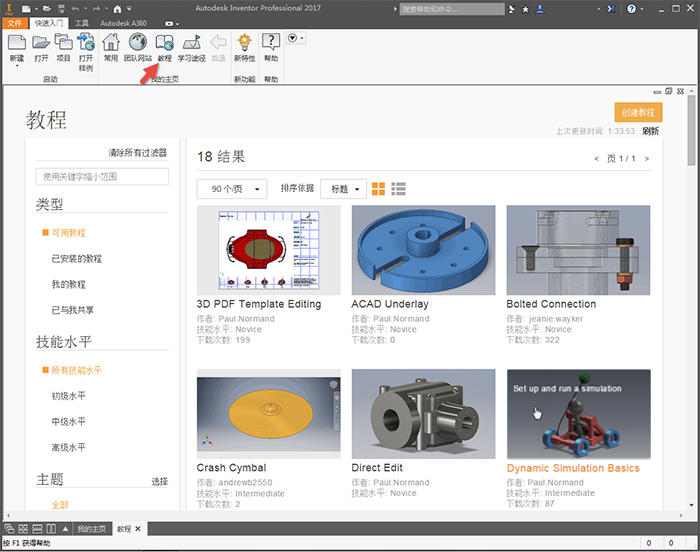
Task: Click the question mark Help icon in title bar
Action: coord(631,8)
